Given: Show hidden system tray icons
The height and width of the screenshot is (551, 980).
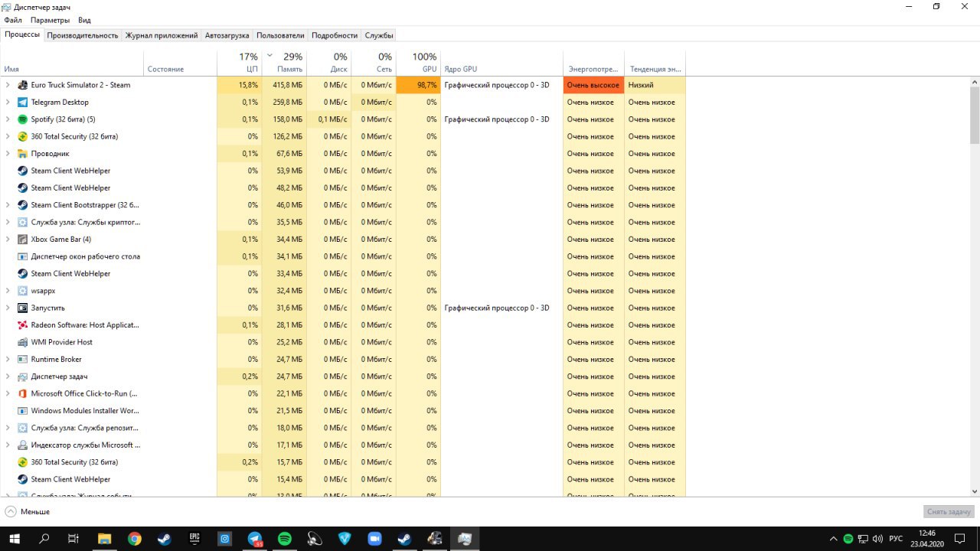Looking at the screenshot, I should click(x=834, y=539).
